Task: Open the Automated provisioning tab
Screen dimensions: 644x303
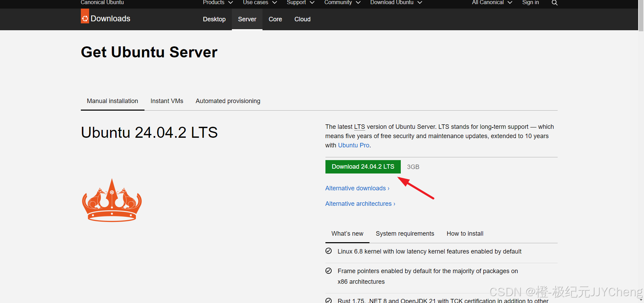Action: pos(228,101)
